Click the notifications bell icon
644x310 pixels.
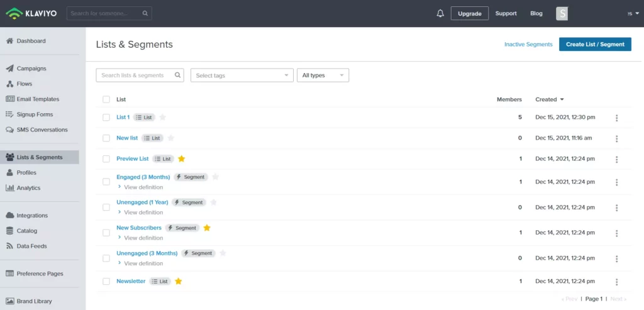440,13
